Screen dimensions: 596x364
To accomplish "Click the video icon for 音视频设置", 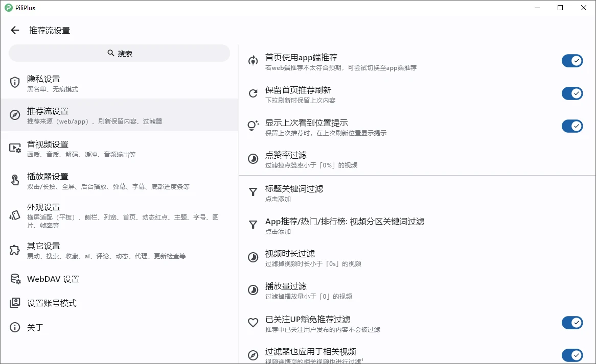I will click(14, 148).
